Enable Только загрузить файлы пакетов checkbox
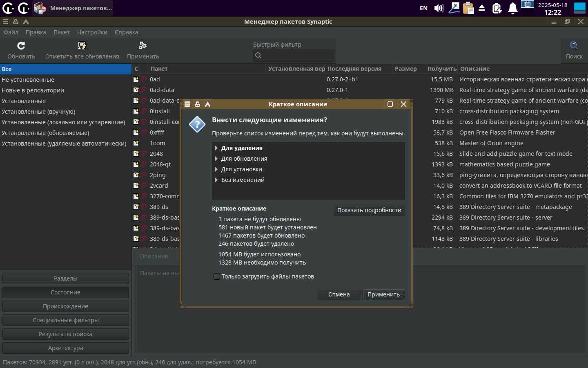588x368 pixels. pyautogui.click(x=217, y=276)
